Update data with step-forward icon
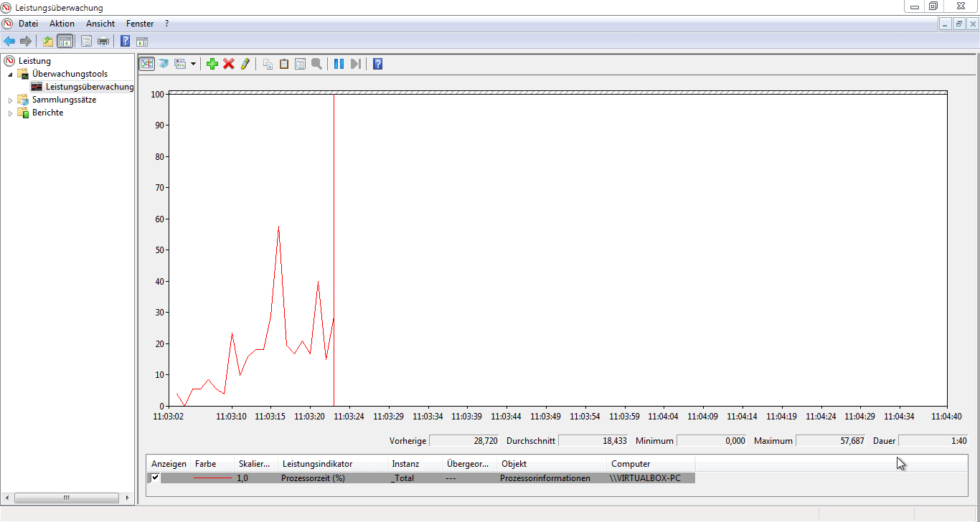 [x=356, y=64]
